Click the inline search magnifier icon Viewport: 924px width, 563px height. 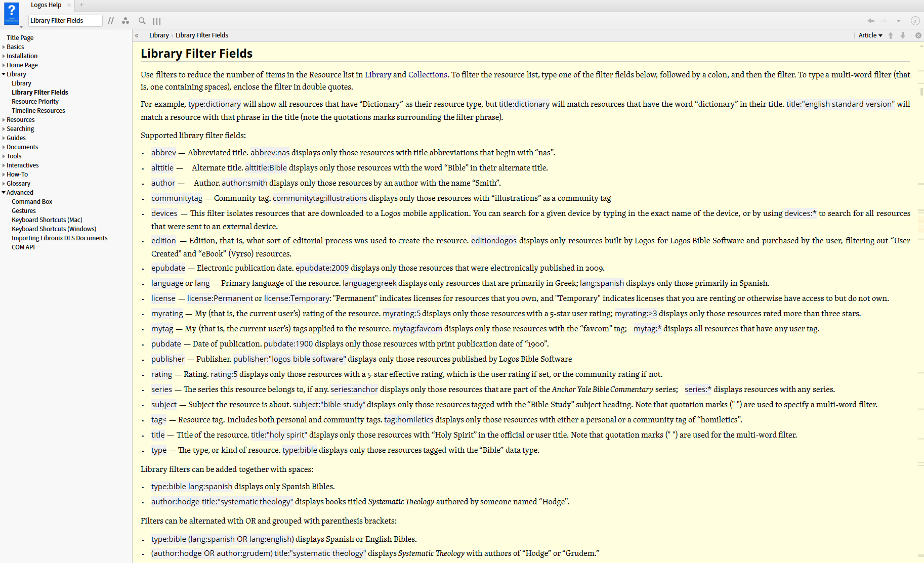(142, 21)
